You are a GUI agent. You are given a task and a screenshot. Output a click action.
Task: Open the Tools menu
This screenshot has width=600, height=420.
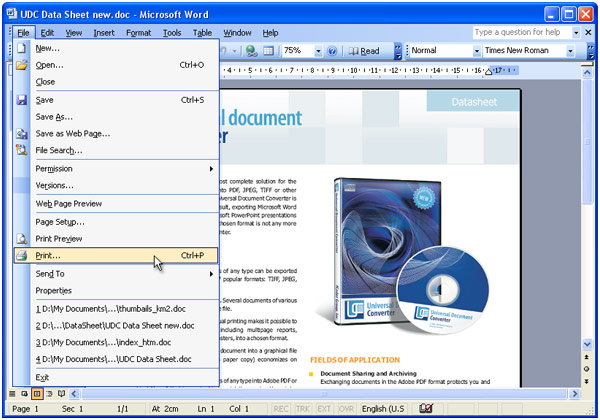click(x=172, y=33)
